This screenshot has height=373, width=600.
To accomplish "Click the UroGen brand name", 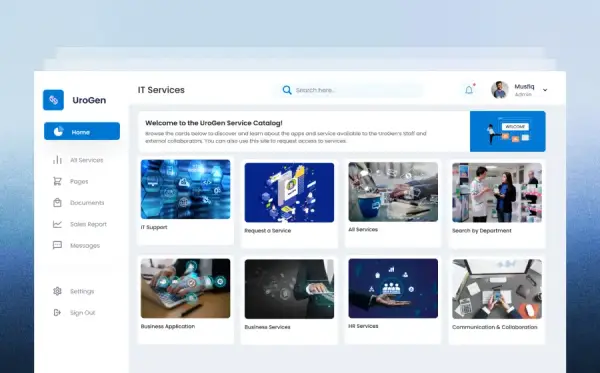I will 89,100.
